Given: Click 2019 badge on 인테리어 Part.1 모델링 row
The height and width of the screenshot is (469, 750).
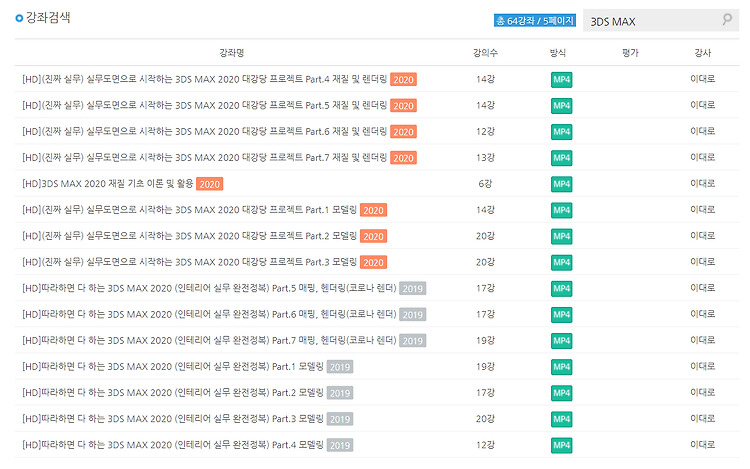Looking at the screenshot, I should (340, 367).
